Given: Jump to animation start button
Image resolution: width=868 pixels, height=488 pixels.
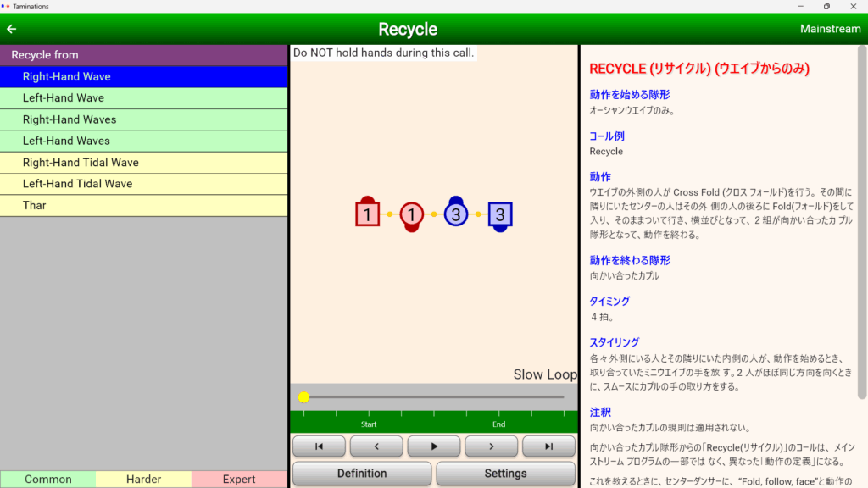Looking at the screenshot, I should tap(319, 446).
